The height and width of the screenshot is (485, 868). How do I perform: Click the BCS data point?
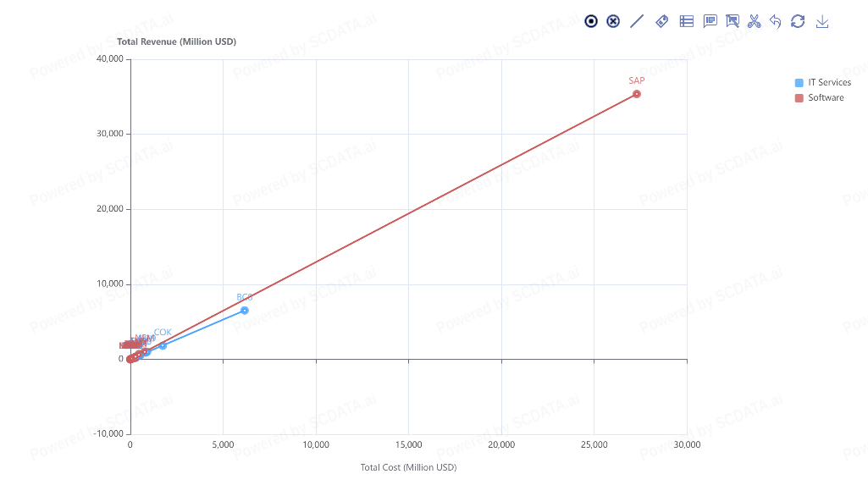[x=245, y=311]
